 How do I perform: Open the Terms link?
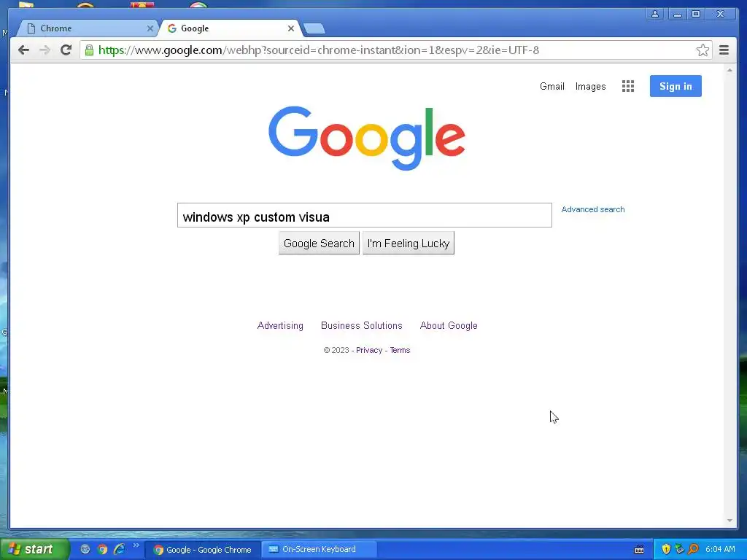(x=400, y=350)
